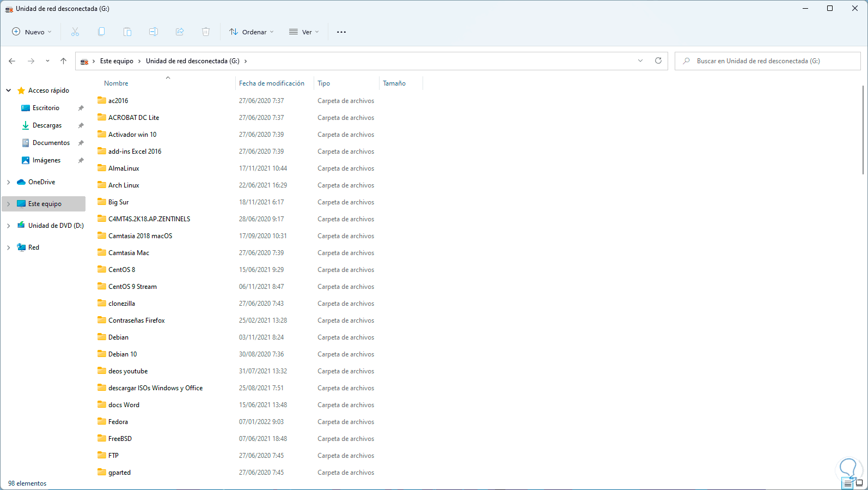Open the Nuevo dropdown menu
This screenshot has height=490, width=868.
[32, 32]
